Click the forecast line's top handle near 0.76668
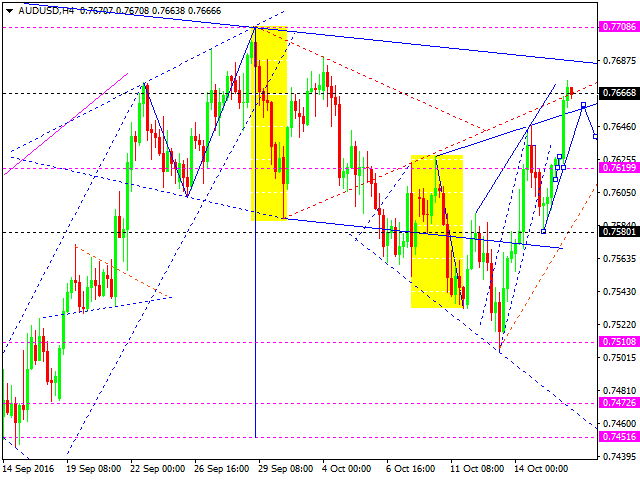The height and width of the screenshot is (480, 640). tap(583, 105)
